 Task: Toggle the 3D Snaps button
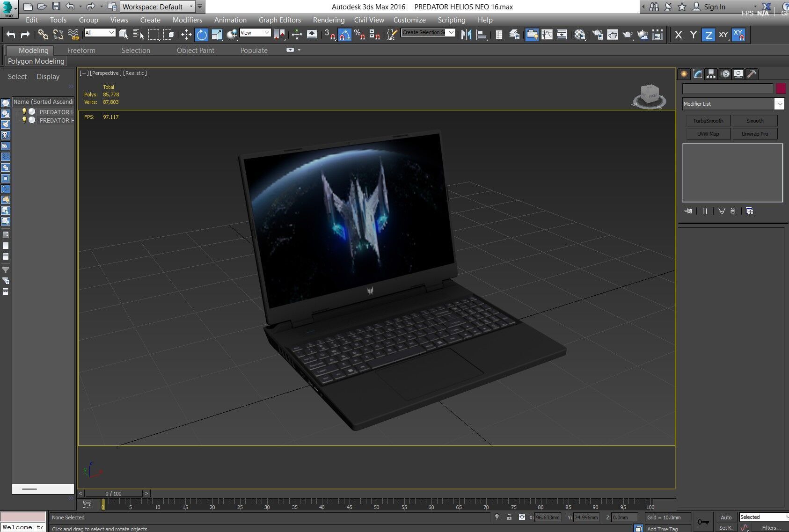(x=330, y=34)
